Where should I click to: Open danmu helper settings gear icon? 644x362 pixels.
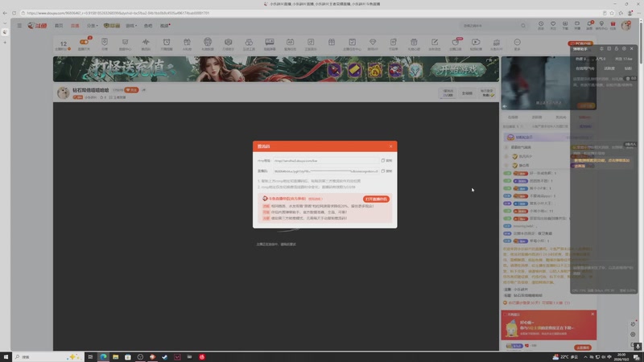tap(624, 49)
